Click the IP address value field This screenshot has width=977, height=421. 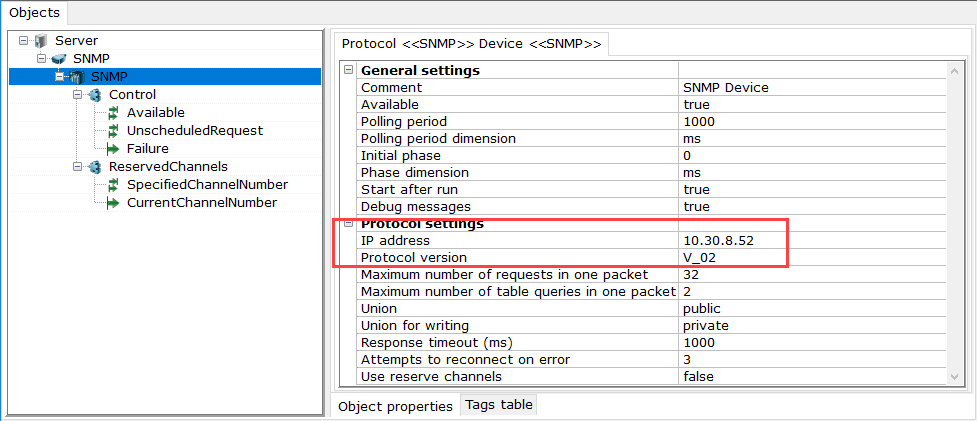[x=812, y=240]
